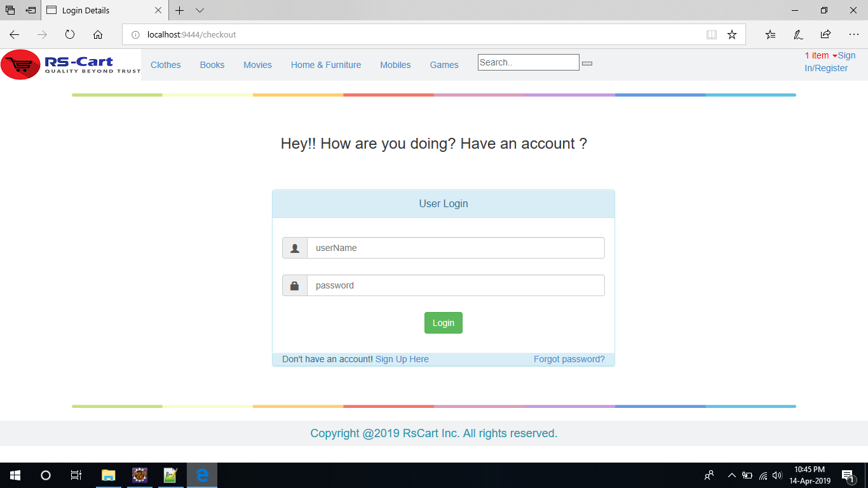Open the clock showing 10:45 PM
The height and width of the screenshot is (488, 868).
810,475
